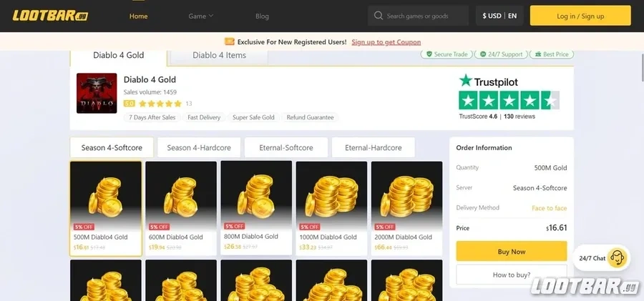Viewport: 644px width, 301px height.
Task: Click the 24/7 Chat headset icon
Action: [x=617, y=258]
